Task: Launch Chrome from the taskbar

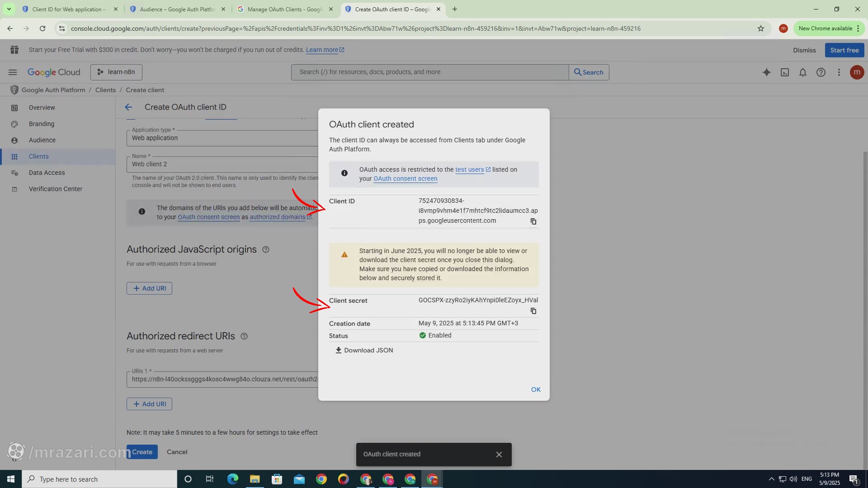Action: coord(321,479)
